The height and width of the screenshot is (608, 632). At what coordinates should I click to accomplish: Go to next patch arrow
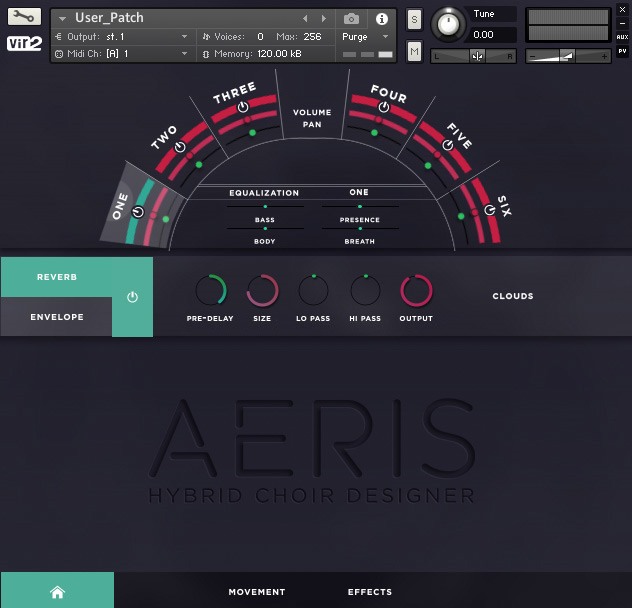pos(323,19)
